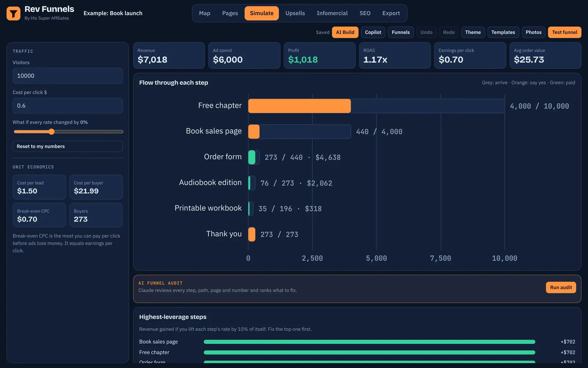Click the Book sales page orange bar
This screenshot has height=368, width=588.
coord(254,132)
